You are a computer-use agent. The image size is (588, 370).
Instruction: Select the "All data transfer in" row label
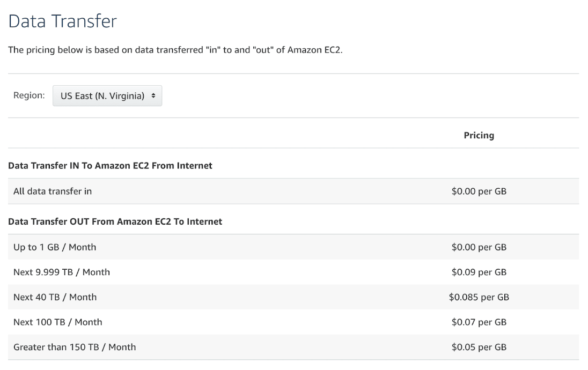(x=53, y=191)
